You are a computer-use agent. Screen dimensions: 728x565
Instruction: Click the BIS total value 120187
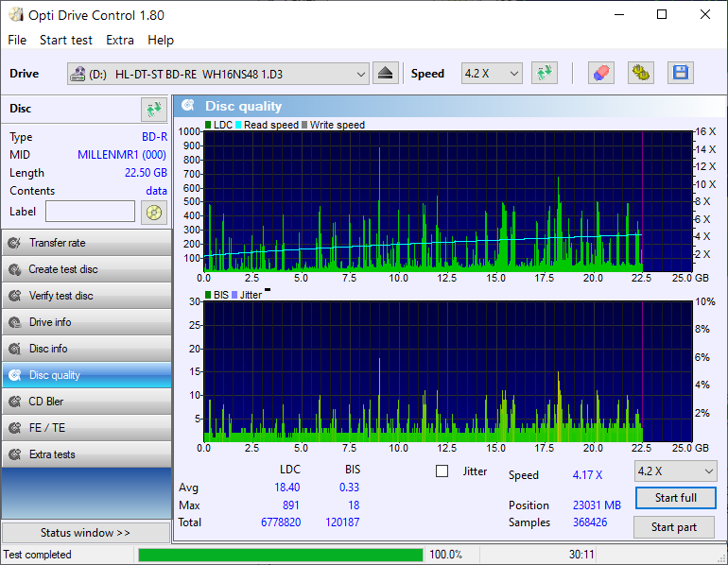pos(342,522)
